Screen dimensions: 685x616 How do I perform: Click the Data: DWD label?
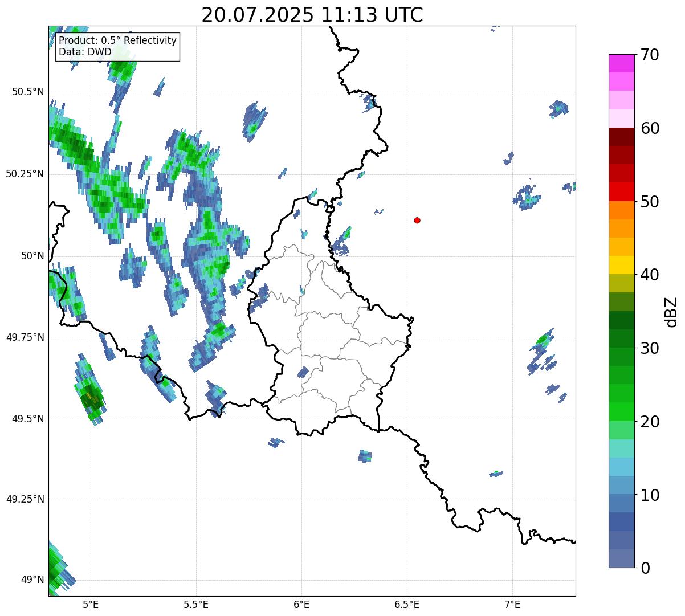click(x=85, y=52)
